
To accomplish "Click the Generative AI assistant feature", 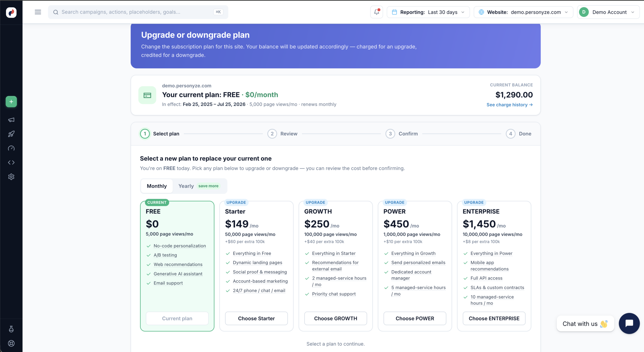I will click(178, 274).
